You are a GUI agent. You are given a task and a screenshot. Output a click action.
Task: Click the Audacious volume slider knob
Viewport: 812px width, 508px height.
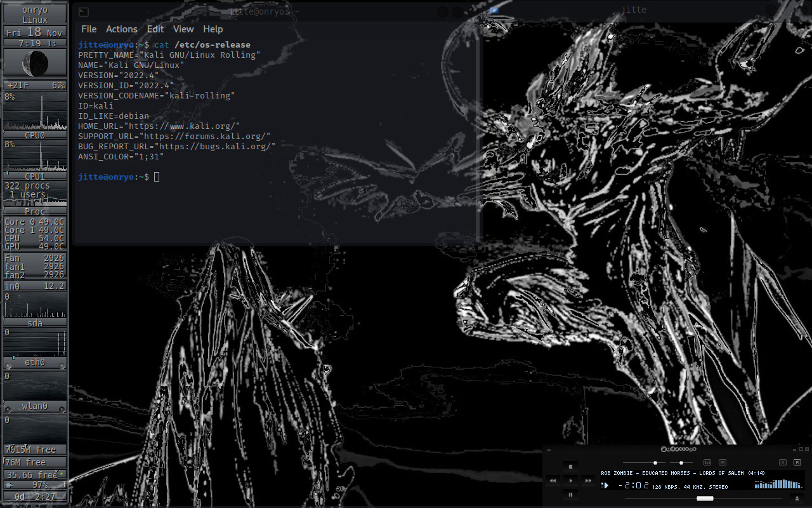655,463
